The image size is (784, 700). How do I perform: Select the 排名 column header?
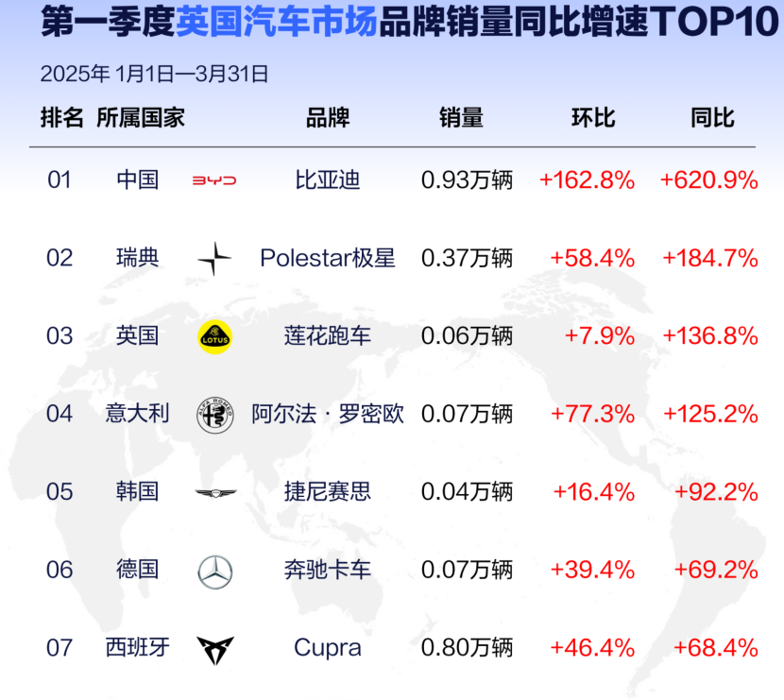click(61, 118)
